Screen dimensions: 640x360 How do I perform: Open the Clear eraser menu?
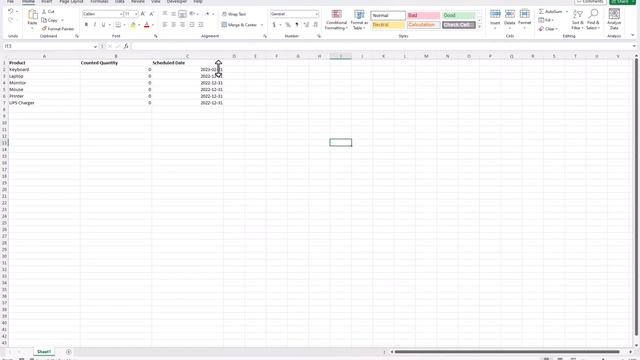pos(547,29)
